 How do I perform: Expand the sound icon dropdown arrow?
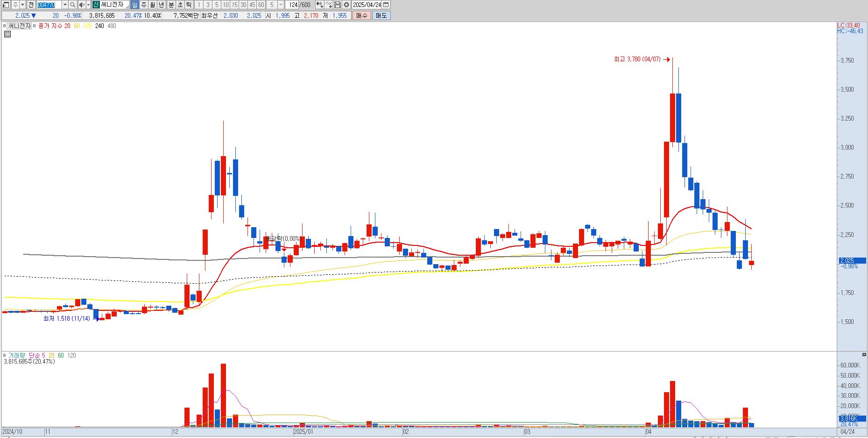point(88,5)
